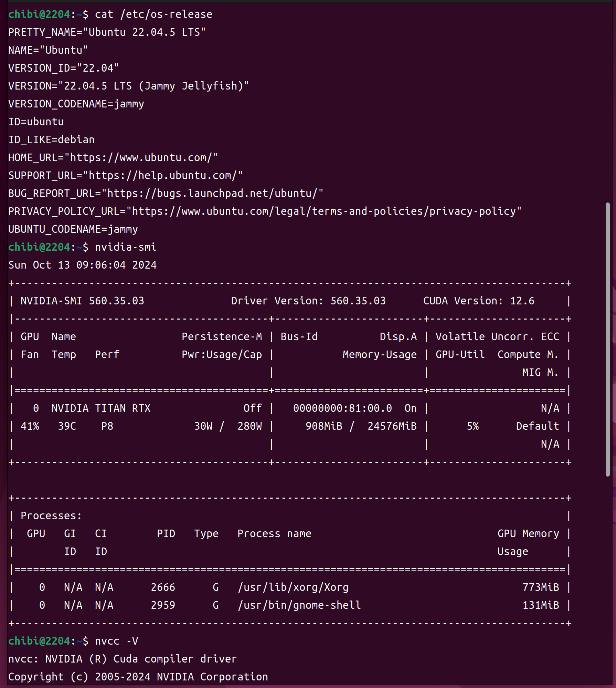This screenshot has height=688, width=616.
Task: Click the 5% GPU-Util value
Action: 472,426
